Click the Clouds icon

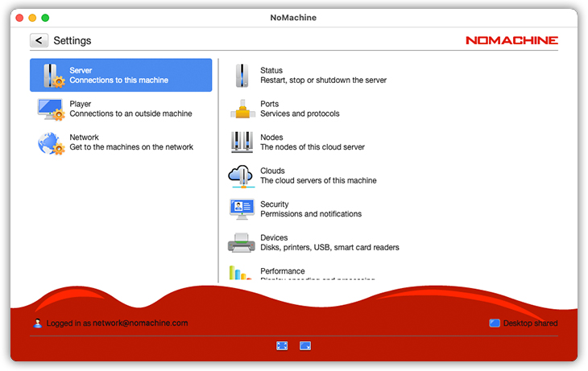(242, 175)
